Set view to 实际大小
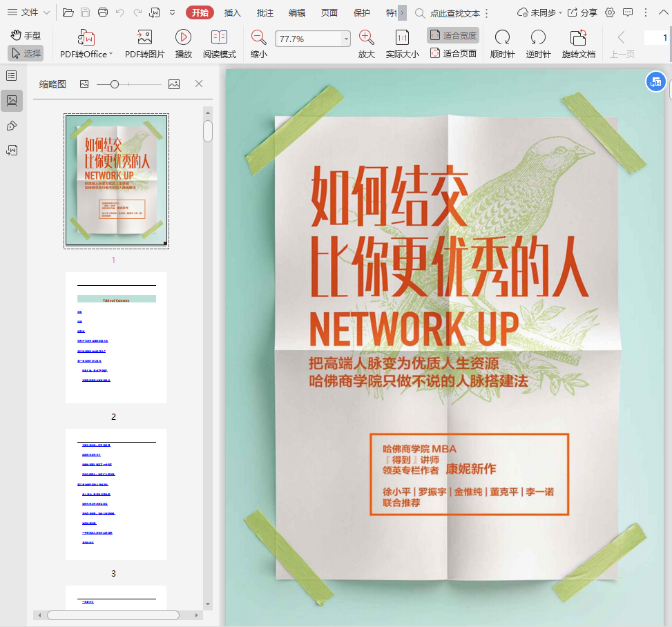The height and width of the screenshot is (627, 672). click(402, 38)
